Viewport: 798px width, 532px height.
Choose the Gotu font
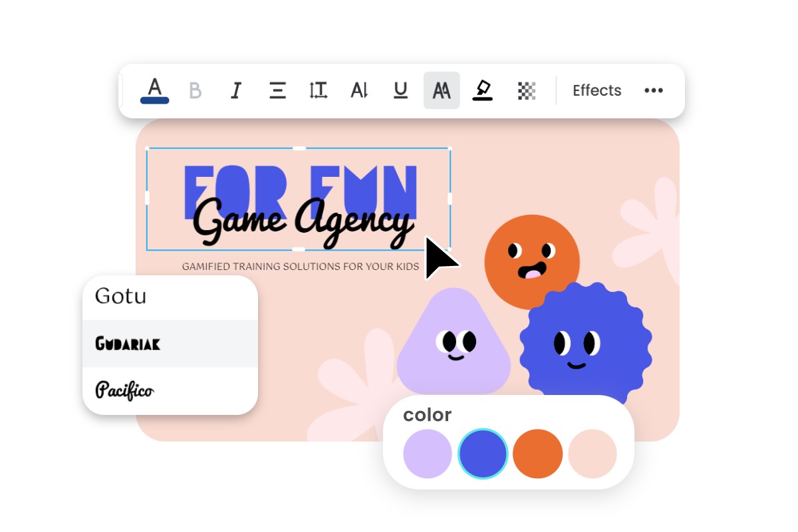[170, 297]
